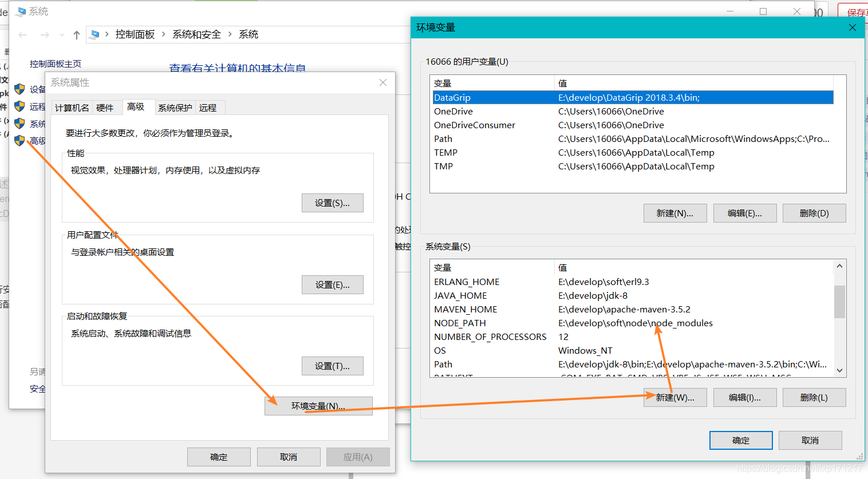Open performance 设置(S)... button
The image size is (868, 479).
point(333,203)
